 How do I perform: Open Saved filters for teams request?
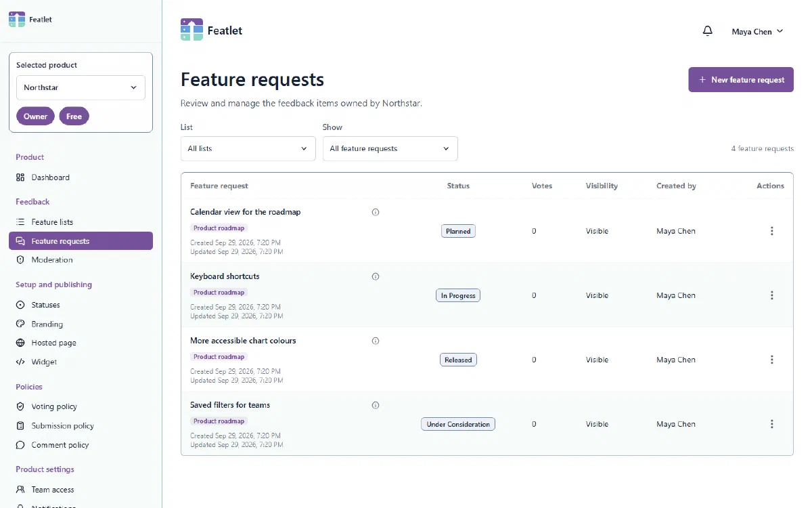(x=230, y=405)
